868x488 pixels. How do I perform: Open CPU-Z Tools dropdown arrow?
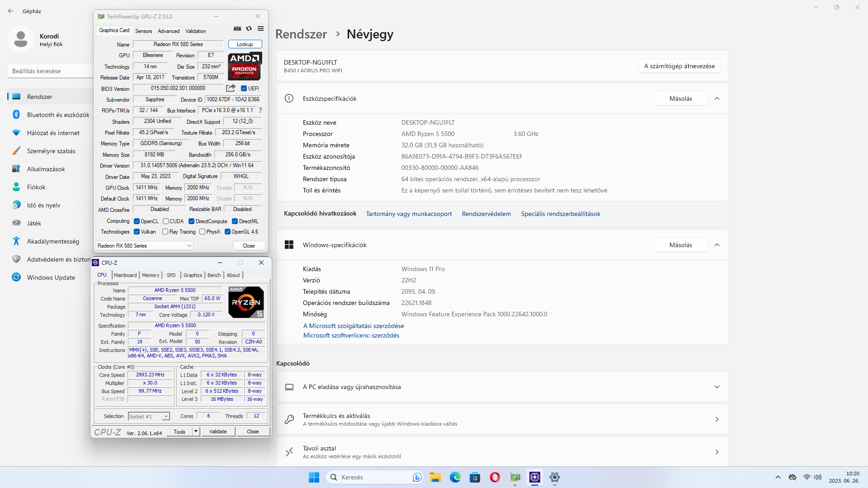pyautogui.click(x=196, y=432)
